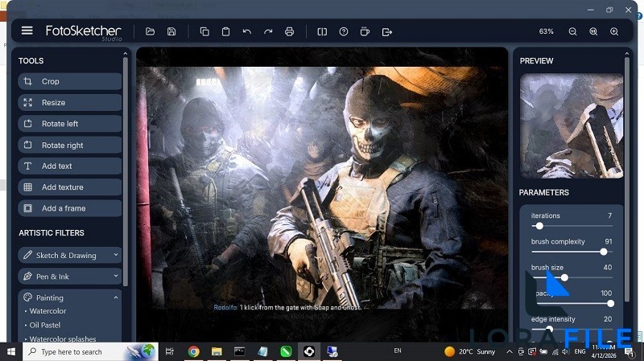This screenshot has height=361, width=644.
Task: Click the iterations value 7
Action: tap(609, 215)
